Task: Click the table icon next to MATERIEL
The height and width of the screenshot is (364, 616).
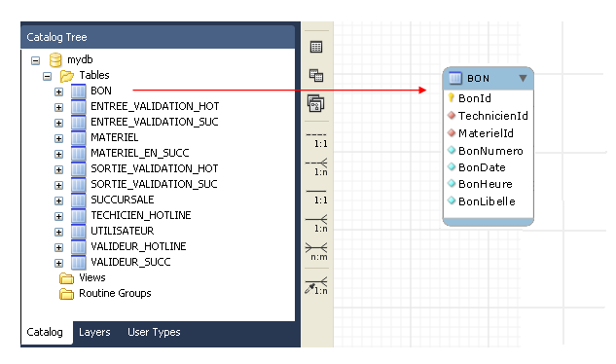Action: click(x=79, y=138)
